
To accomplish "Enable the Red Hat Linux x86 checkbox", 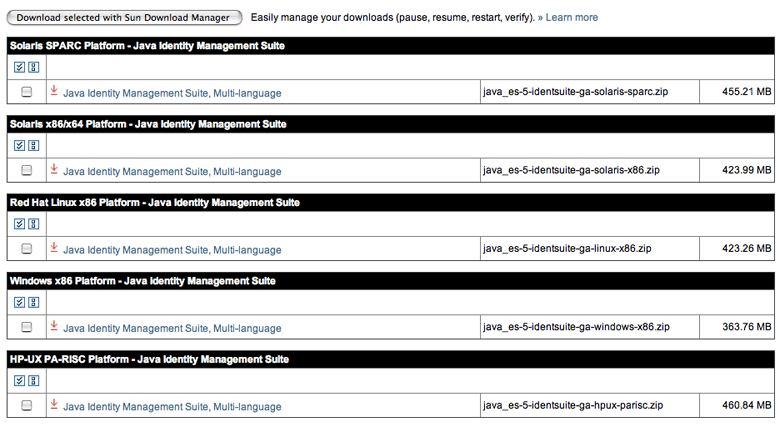I will coord(26,248).
